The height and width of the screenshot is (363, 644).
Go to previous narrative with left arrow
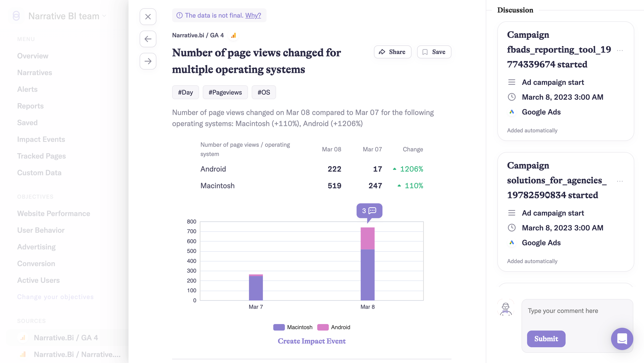148,39
